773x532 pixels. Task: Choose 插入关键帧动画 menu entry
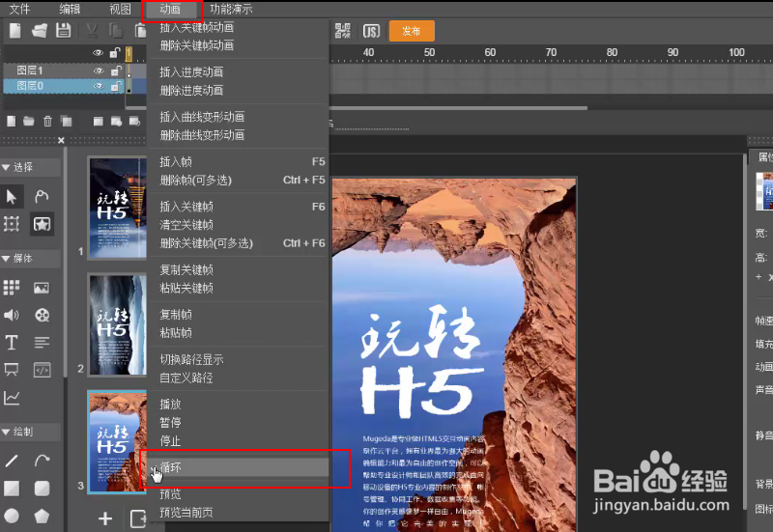(x=238, y=28)
